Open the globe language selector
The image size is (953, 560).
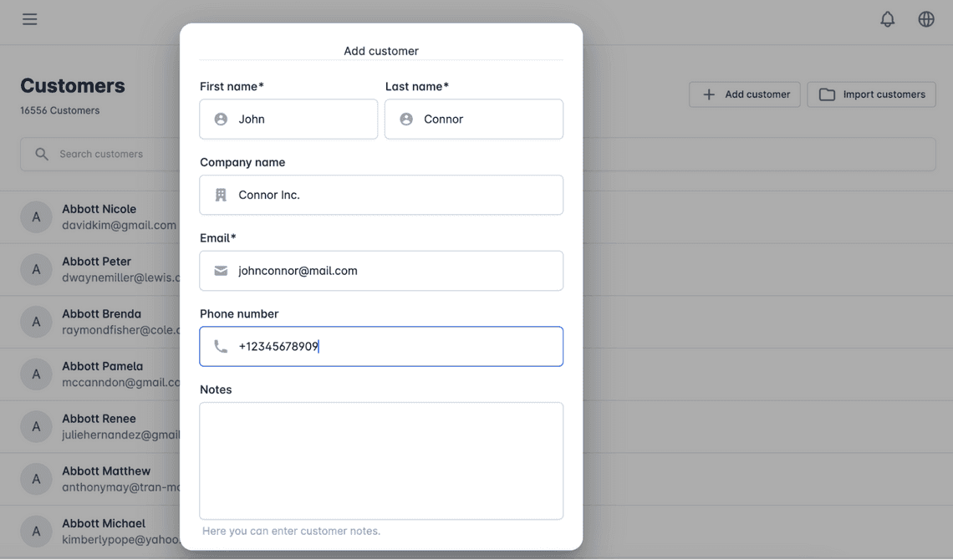click(925, 19)
